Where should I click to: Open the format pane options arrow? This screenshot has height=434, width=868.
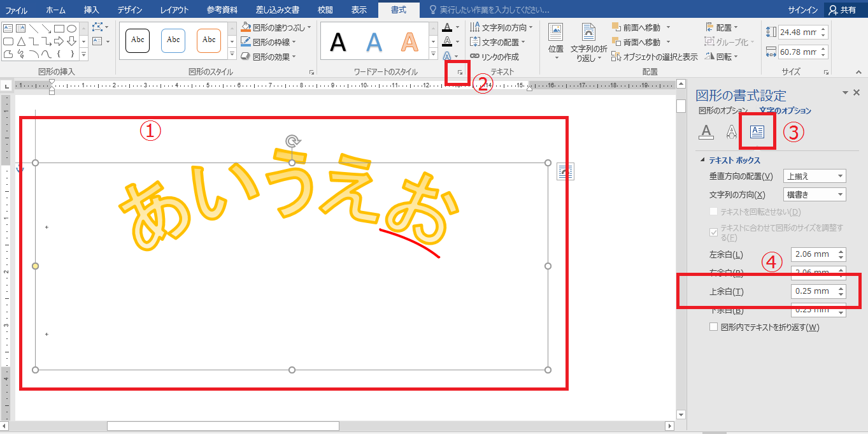pos(845,93)
